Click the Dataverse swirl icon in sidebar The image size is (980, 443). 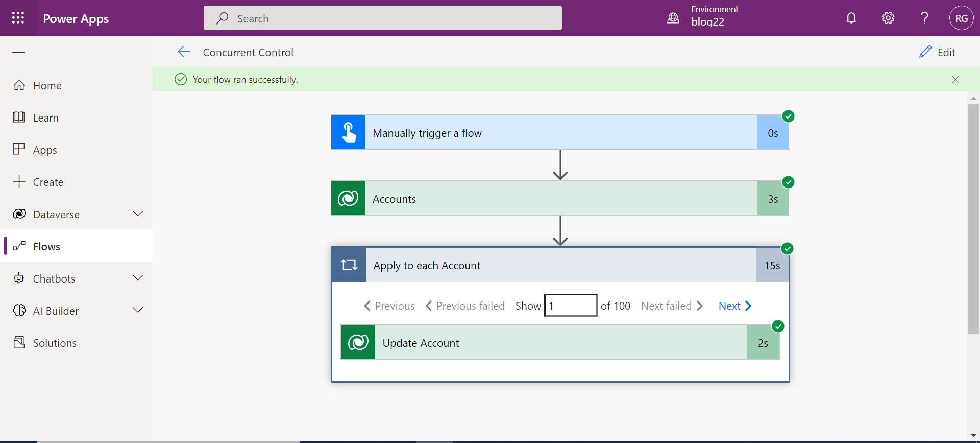click(19, 214)
